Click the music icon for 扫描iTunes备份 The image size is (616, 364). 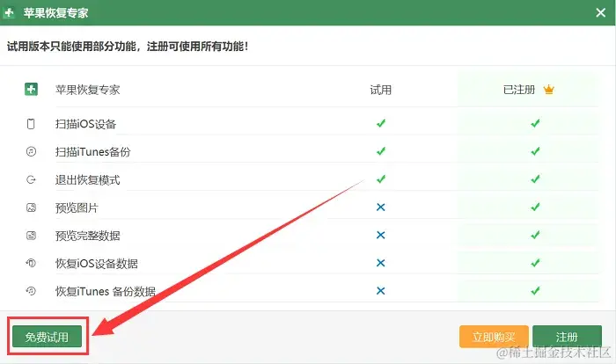pos(31,151)
